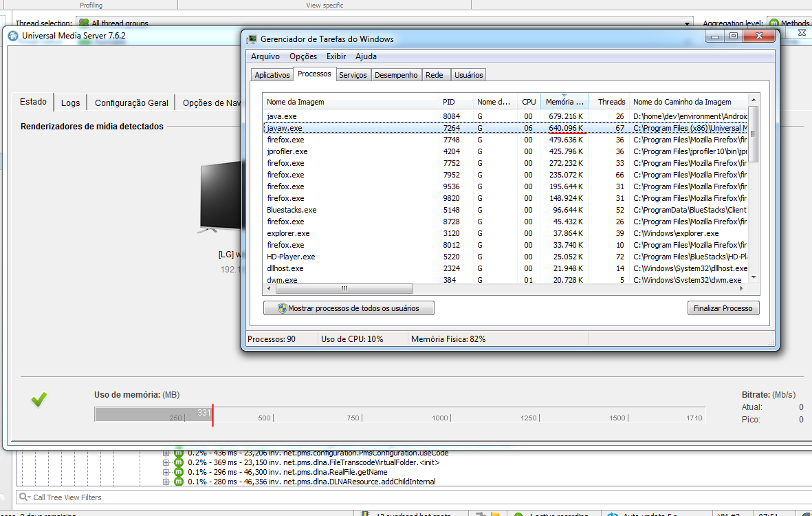812x516 pixels.
Task: Open the Exibir menu in Task Manager
Action: [x=336, y=56]
